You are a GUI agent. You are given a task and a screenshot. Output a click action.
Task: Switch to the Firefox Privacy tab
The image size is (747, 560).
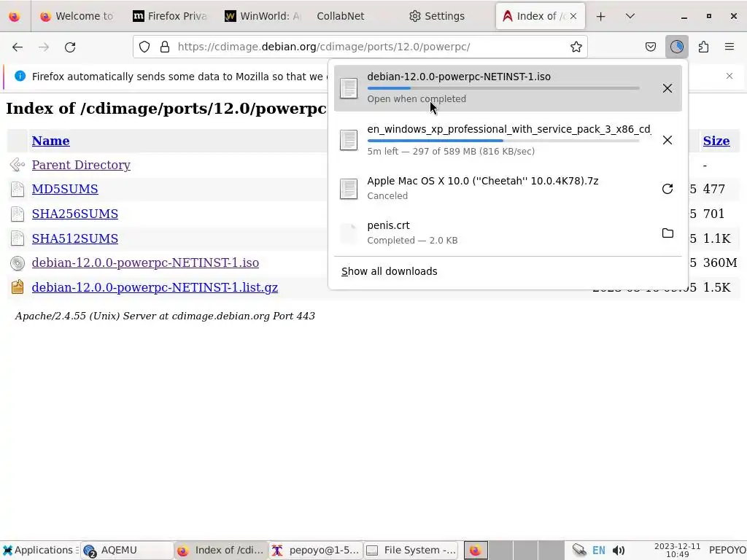pos(169,16)
